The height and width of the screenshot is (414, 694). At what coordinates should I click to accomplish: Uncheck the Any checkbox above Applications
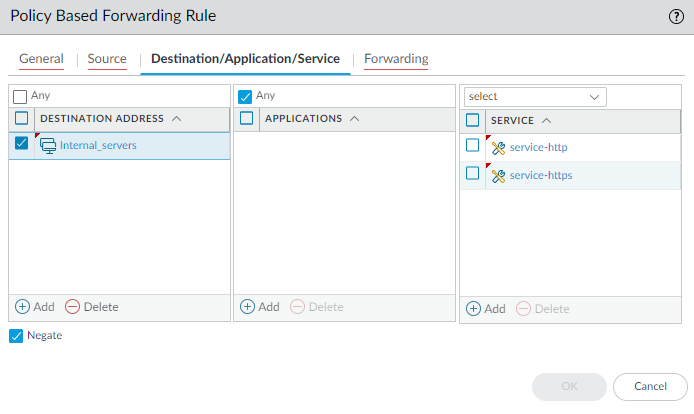pos(245,97)
